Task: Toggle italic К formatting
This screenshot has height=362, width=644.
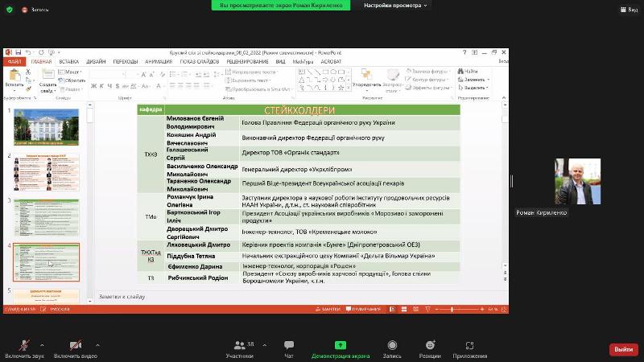Action: pos(101,86)
